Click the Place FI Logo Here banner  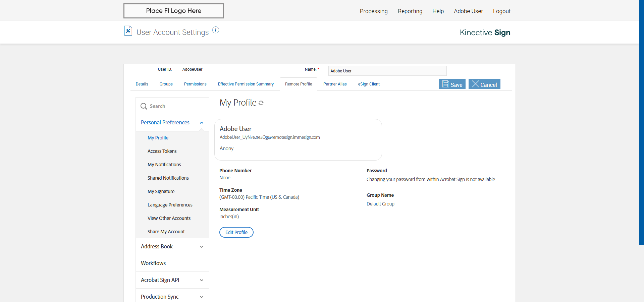coord(174,11)
